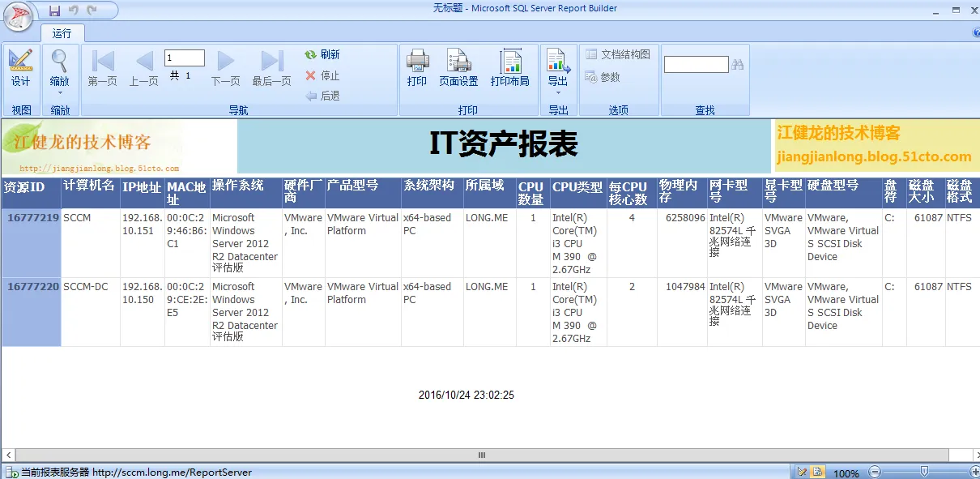Redo using the quick access toolbar arrow
The height and width of the screenshot is (479, 980).
point(92,11)
